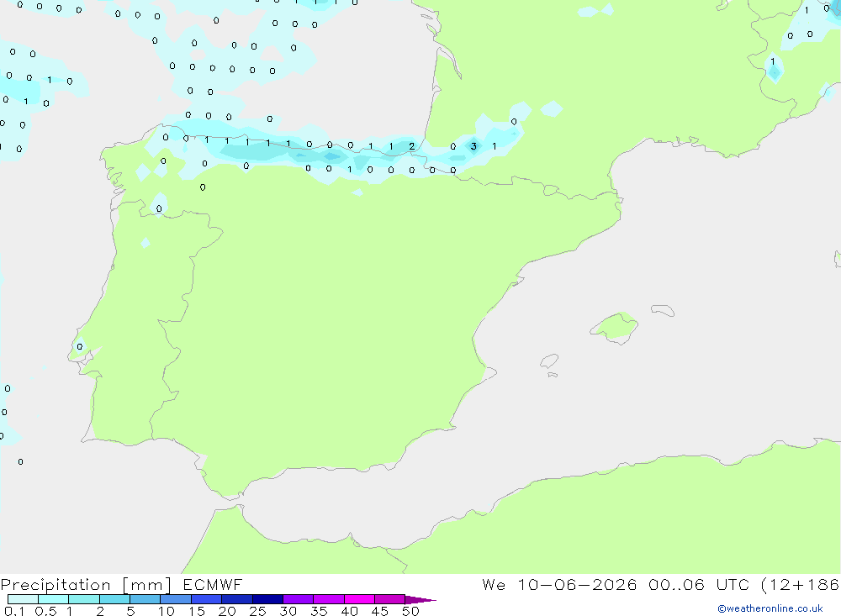841x616 pixels.
Task: Click the 'UTC' label in the footer
Action: pyautogui.click(x=733, y=584)
